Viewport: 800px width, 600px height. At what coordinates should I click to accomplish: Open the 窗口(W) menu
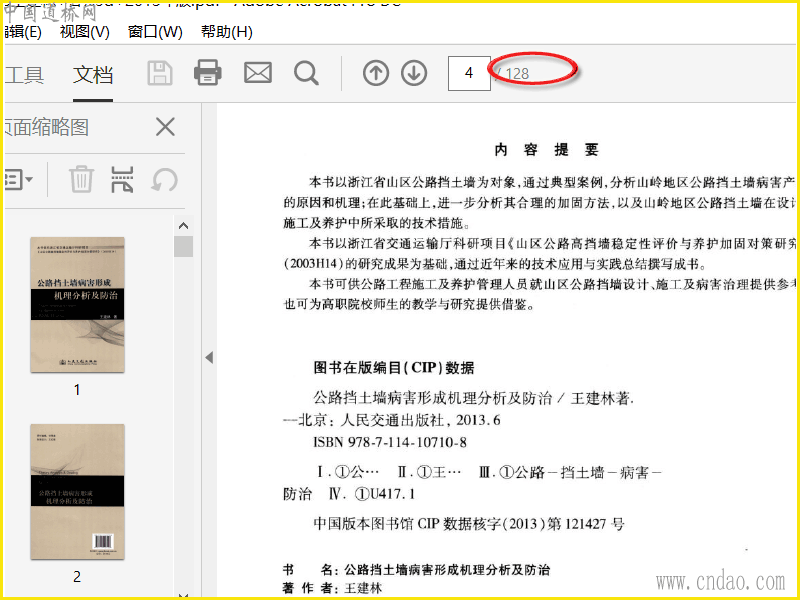click(x=155, y=32)
